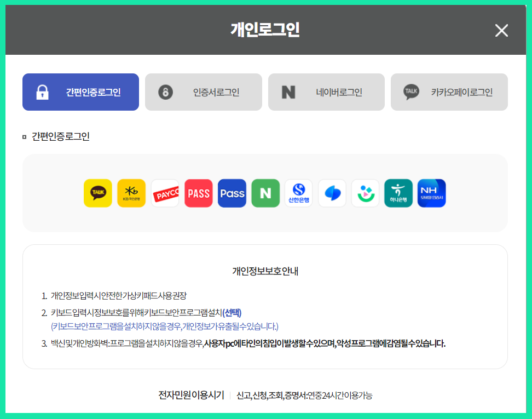Select the green Naver N certificate icon
This screenshot has width=532, height=419.
[x=265, y=193]
